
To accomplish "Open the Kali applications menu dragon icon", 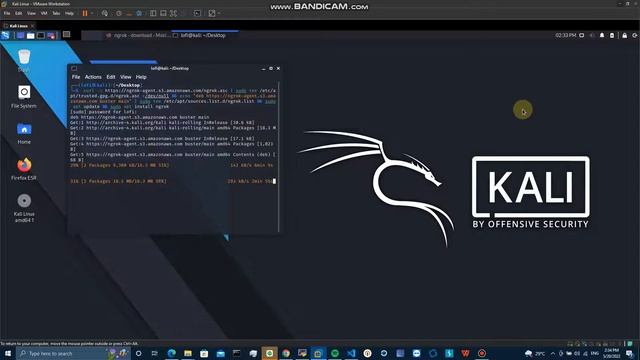I will (x=5, y=36).
